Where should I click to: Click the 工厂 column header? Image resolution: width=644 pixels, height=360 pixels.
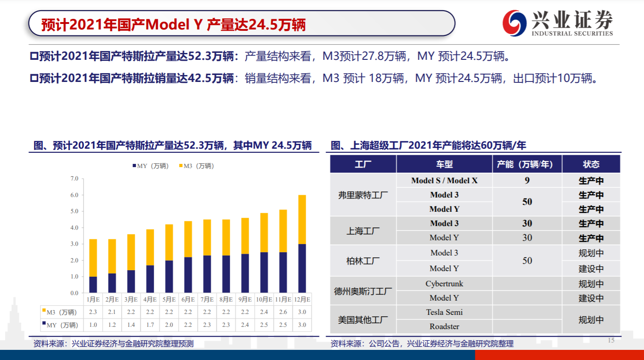coord(363,164)
